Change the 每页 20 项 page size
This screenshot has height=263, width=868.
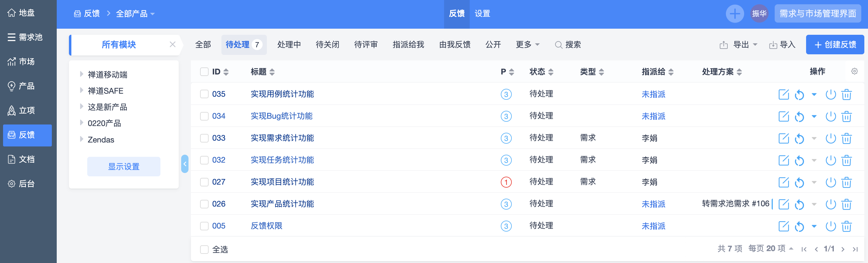(771, 249)
